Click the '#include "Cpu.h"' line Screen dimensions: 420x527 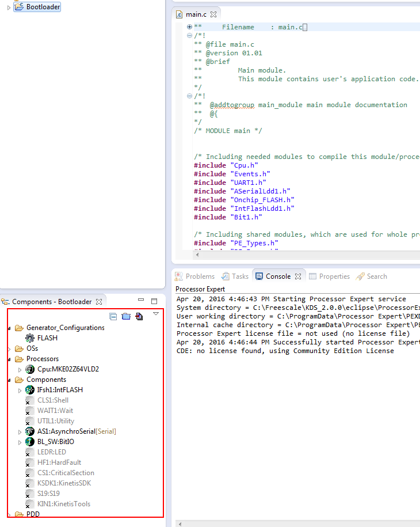[226, 165]
